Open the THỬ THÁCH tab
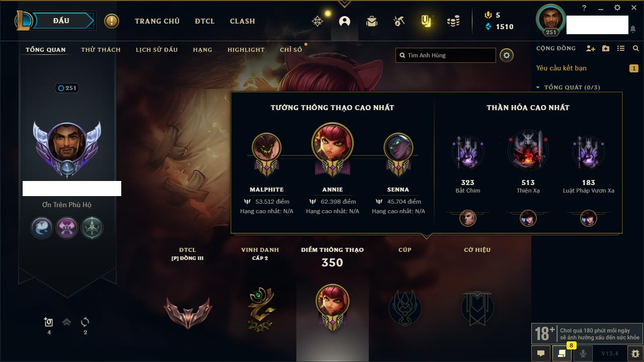The image size is (644, 362). point(101,50)
